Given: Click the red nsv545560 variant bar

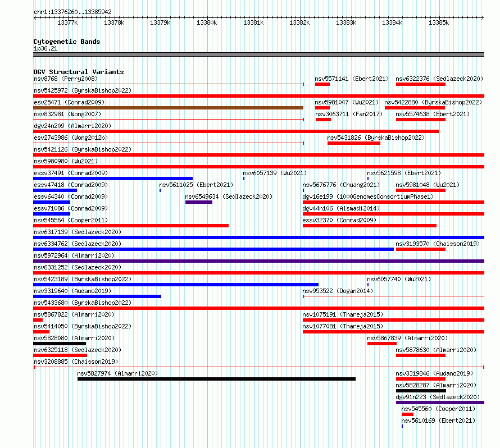Looking at the screenshot, I should (x=407, y=414).
